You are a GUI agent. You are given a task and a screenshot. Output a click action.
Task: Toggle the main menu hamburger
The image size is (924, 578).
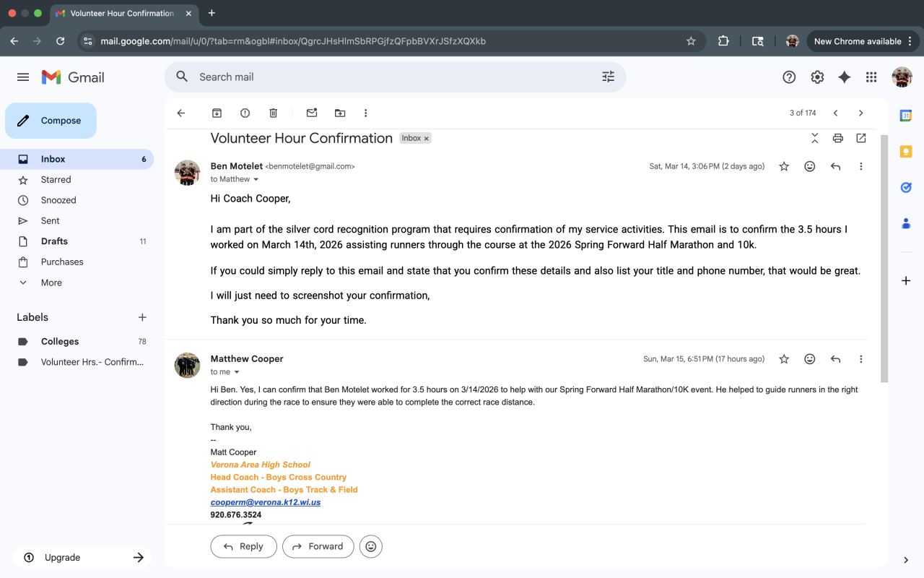coord(23,77)
